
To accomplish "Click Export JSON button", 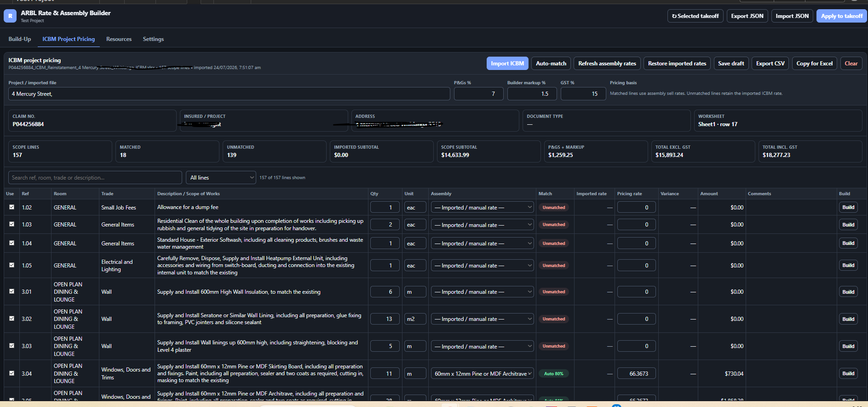I will coord(747,16).
